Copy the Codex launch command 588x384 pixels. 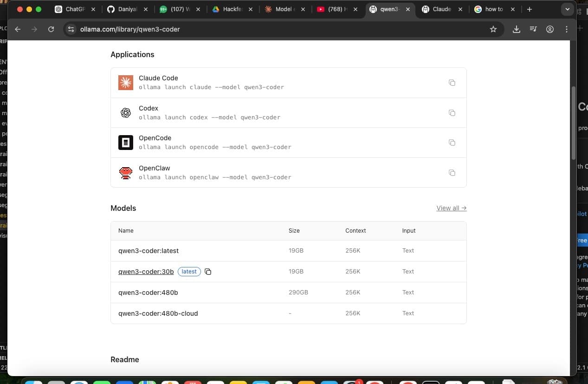point(452,113)
